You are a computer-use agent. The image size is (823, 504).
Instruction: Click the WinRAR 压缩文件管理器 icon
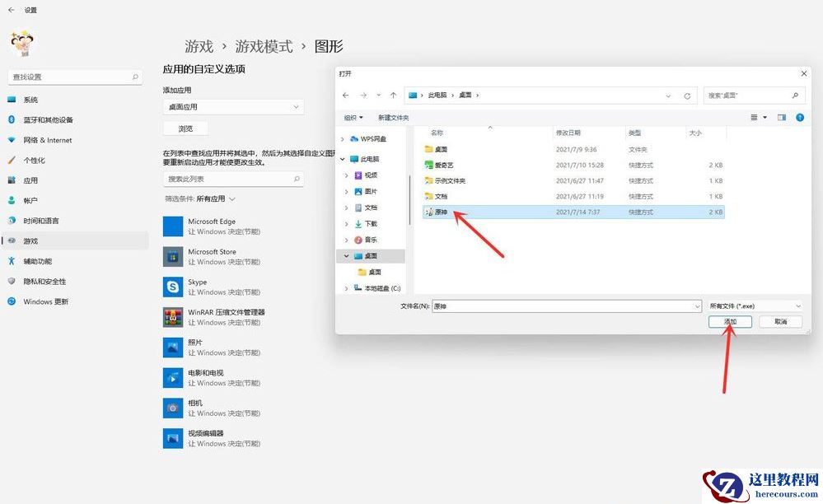[172, 316]
